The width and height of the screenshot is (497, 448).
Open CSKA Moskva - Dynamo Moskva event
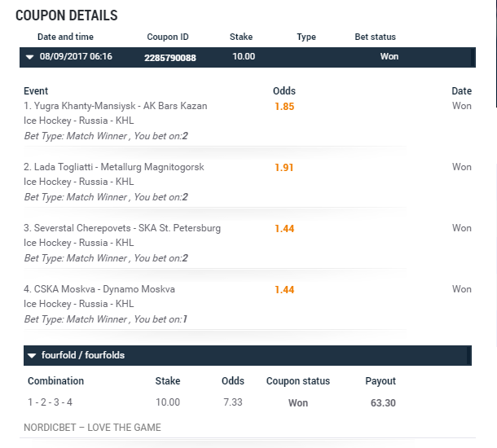tap(99, 289)
